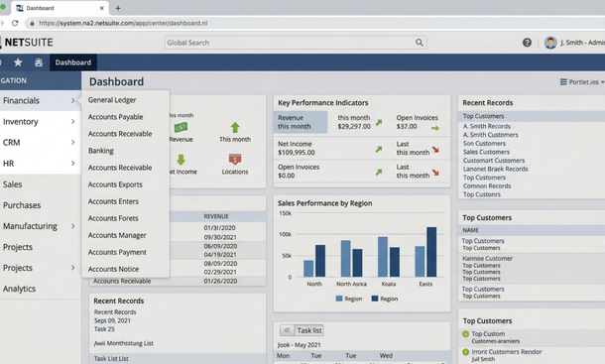Open the Awil Monthsstung List link
The image size is (605, 364).
(123, 343)
